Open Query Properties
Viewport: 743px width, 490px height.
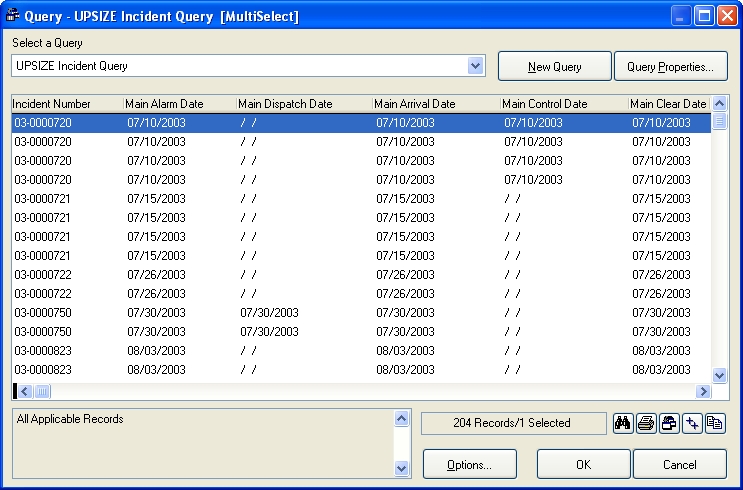[x=670, y=67]
